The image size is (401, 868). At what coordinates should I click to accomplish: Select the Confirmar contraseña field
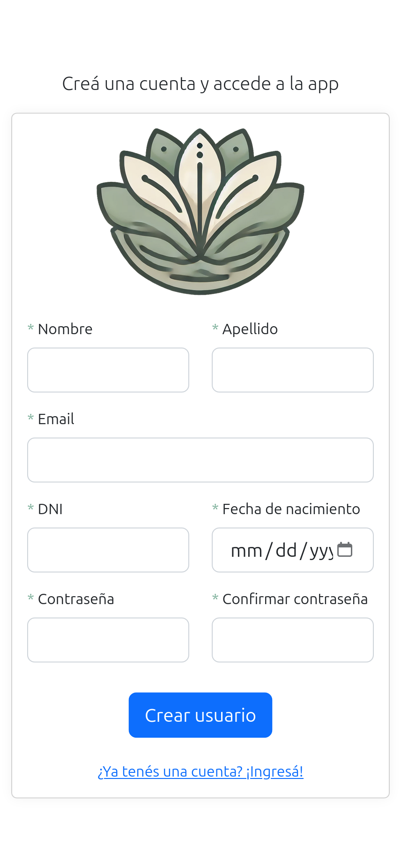[x=292, y=640]
